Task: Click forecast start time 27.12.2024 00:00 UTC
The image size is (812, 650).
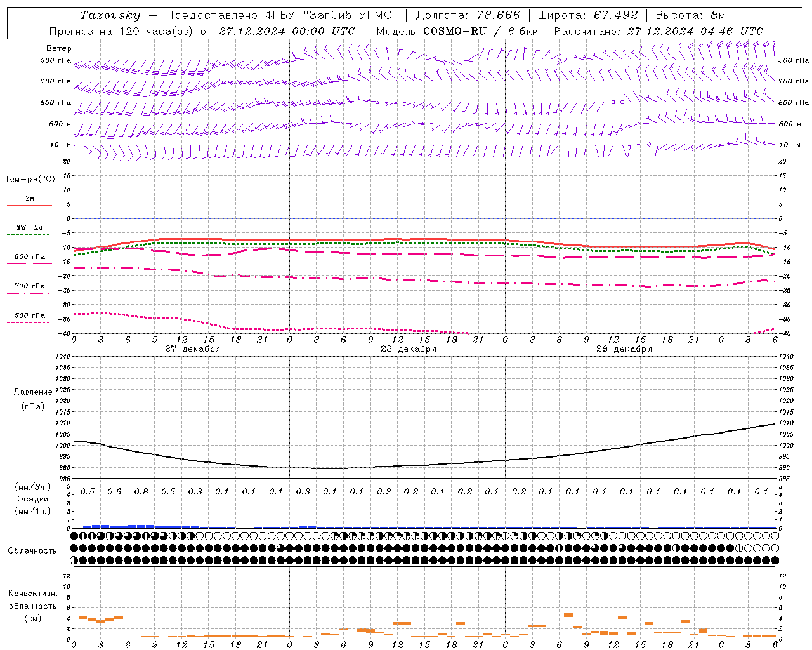Action: pyautogui.click(x=287, y=31)
